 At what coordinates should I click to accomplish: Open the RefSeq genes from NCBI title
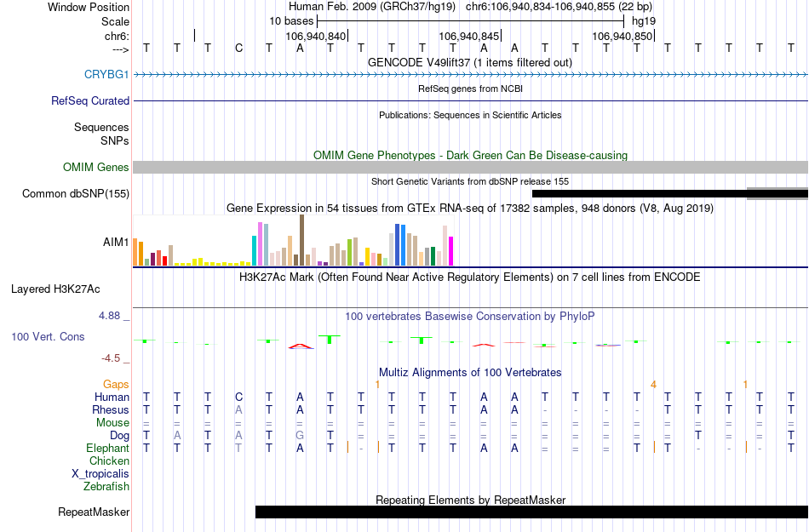[x=470, y=89]
